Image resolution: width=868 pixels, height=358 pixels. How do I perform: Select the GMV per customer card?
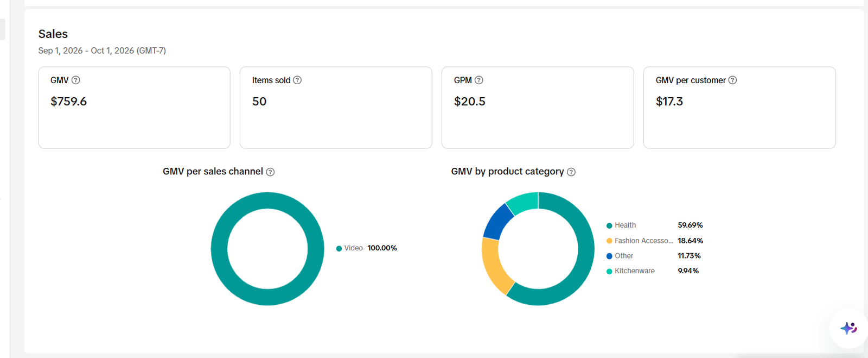click(x=739, y=108)
